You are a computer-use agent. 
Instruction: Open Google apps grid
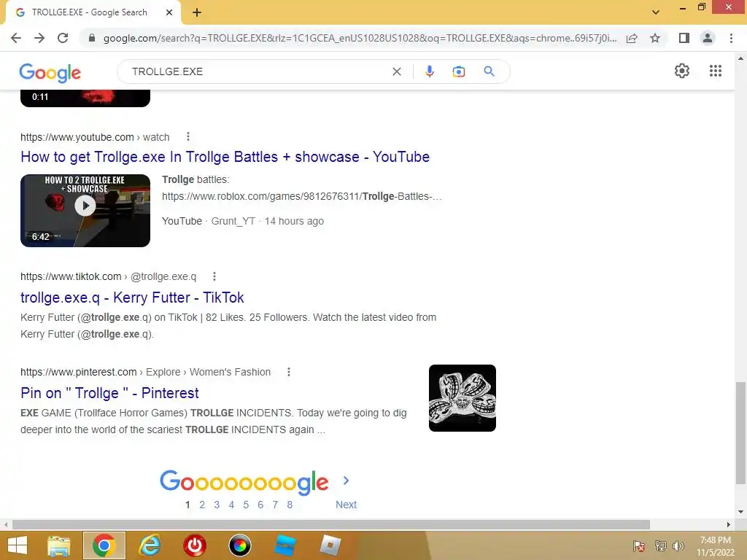click(x=716, y=71)
